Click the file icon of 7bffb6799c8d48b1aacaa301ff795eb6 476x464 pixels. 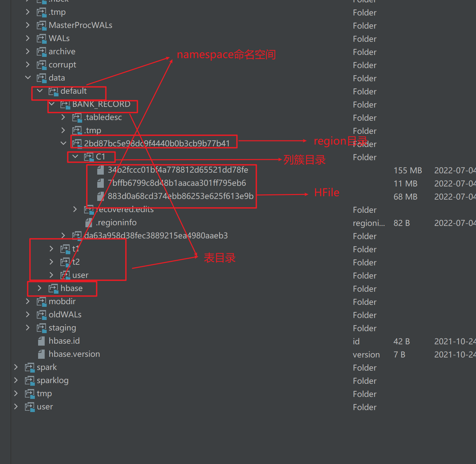[x=101, y=183]
